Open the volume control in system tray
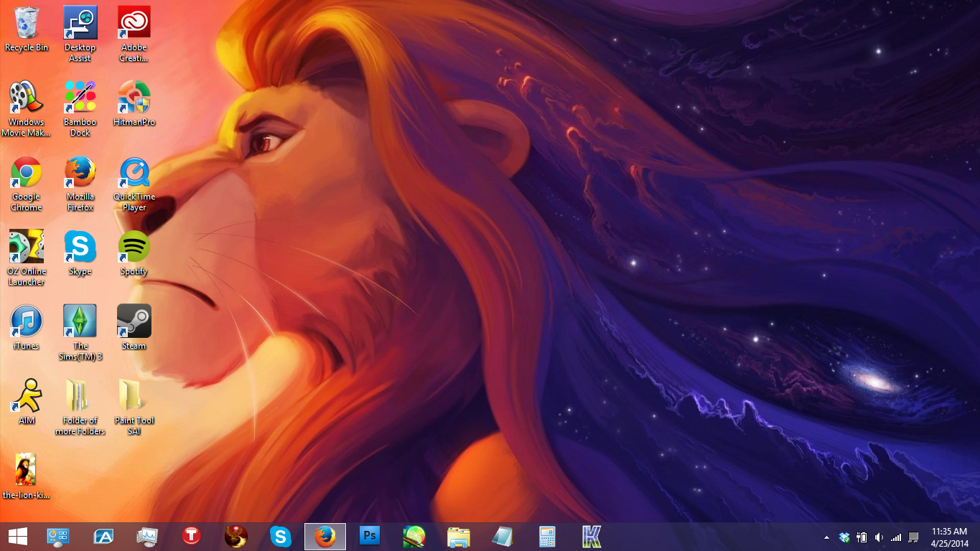Screen dimensions: 980x551 [x=879, y=537]
